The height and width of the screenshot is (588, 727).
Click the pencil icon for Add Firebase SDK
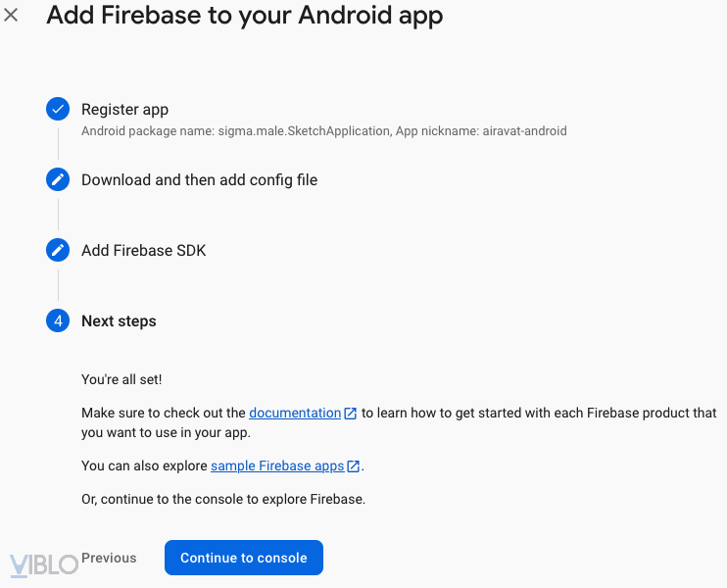pos(58,250)
